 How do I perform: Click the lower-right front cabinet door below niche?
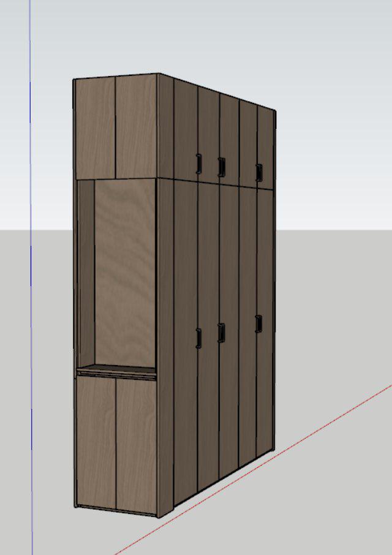136,445
